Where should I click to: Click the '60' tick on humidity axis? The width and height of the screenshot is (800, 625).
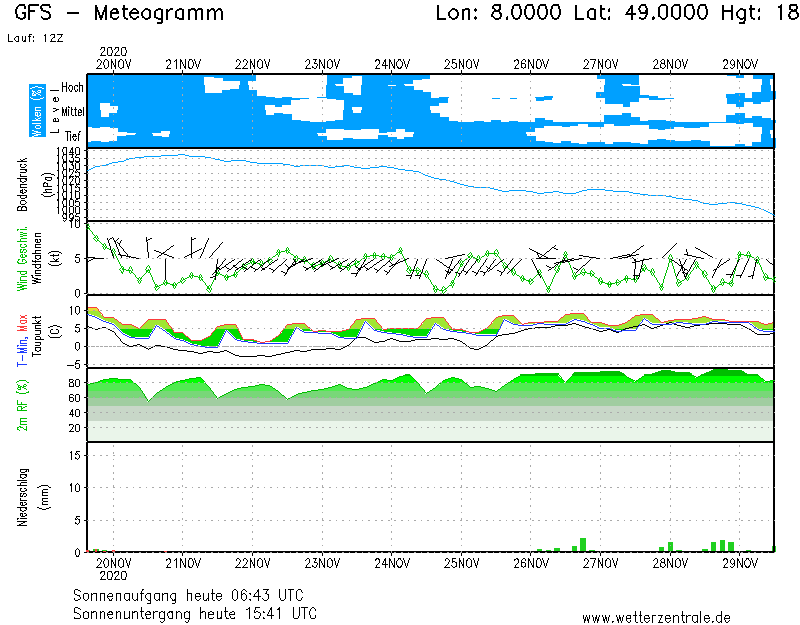point(74,398)
